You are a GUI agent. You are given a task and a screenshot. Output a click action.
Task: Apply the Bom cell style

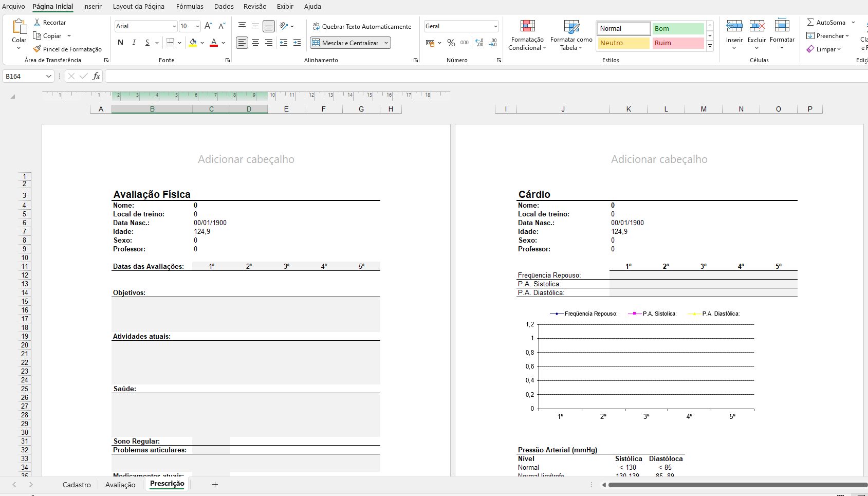tap(678, 29)
